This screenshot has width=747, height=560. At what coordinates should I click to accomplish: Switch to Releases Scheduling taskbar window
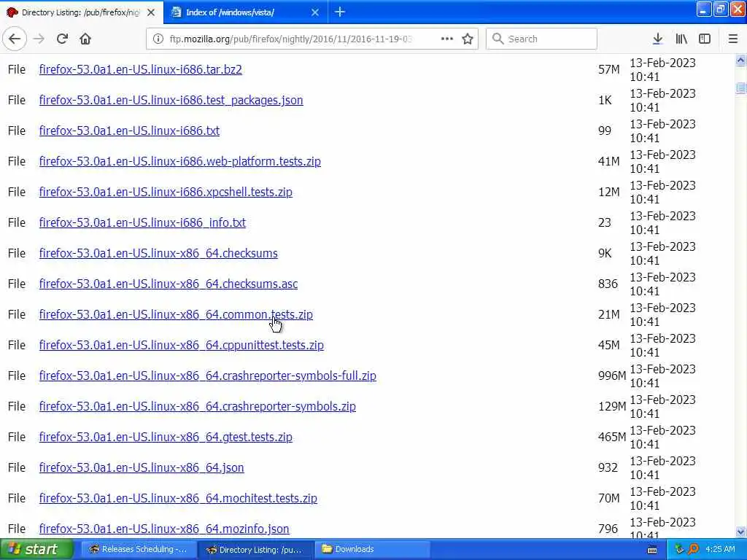click(138, 549)
